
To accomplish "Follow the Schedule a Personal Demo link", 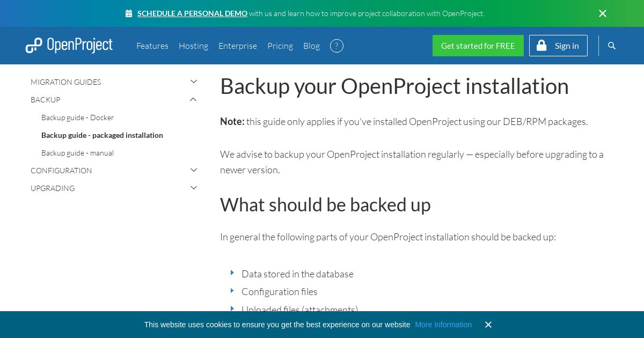I will 192,13.
